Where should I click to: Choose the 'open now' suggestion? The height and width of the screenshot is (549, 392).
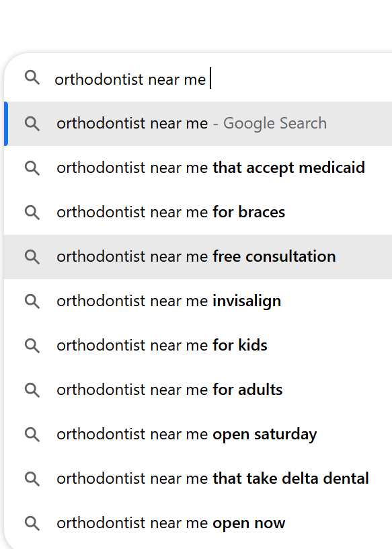(198, 523)
